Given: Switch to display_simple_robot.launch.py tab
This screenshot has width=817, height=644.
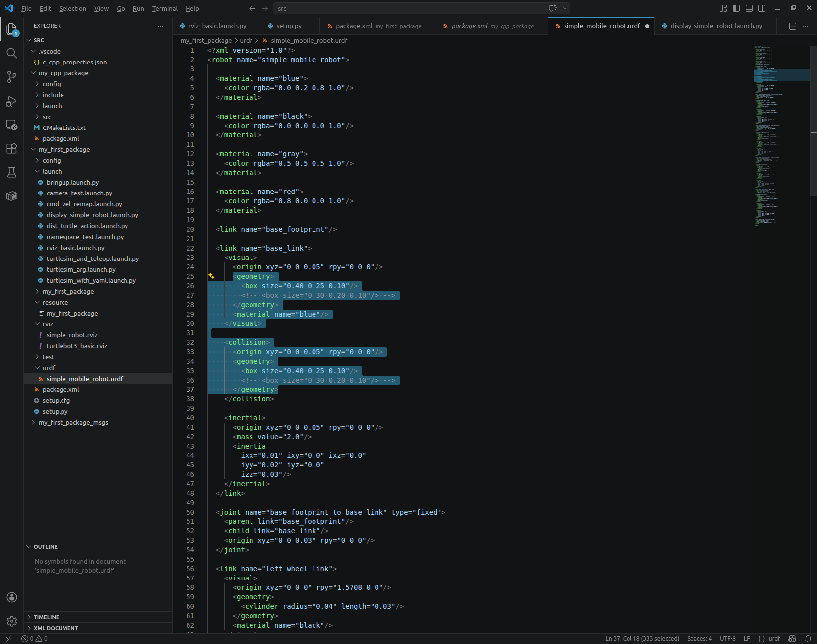Looking at the screenshot, I should coord(716,26).
